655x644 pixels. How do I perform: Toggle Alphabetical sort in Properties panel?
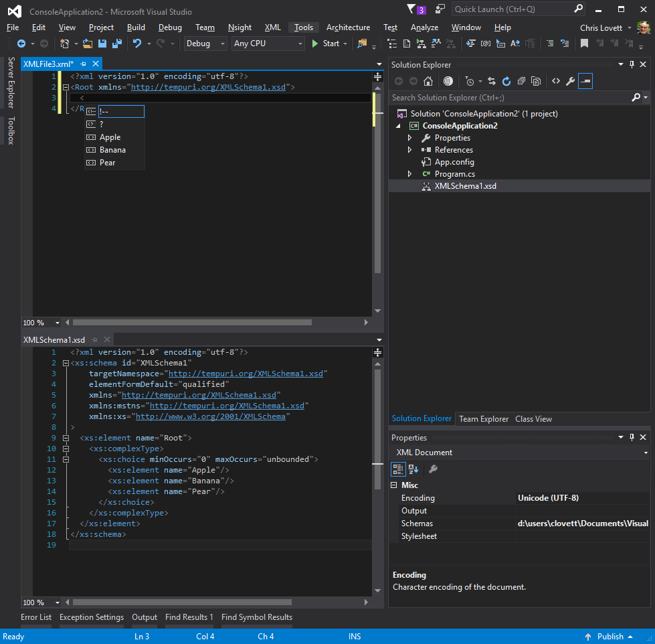coord(413,469)
